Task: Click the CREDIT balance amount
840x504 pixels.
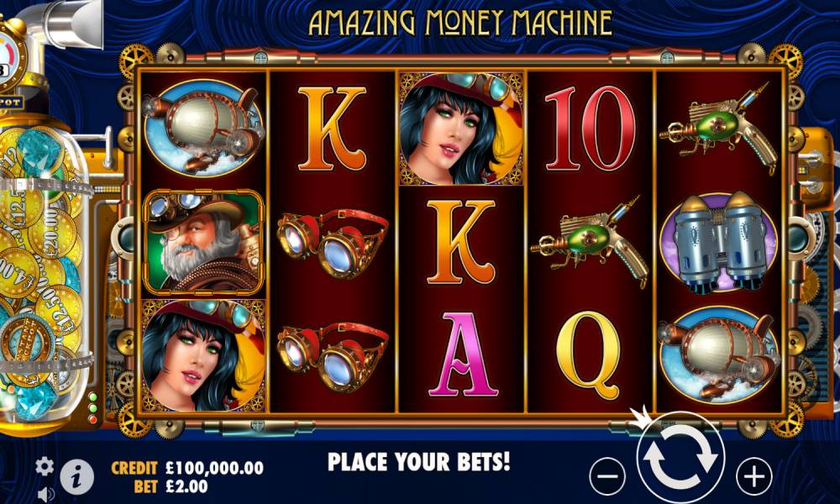Action: pyautogui.click(x=214, y=468)
